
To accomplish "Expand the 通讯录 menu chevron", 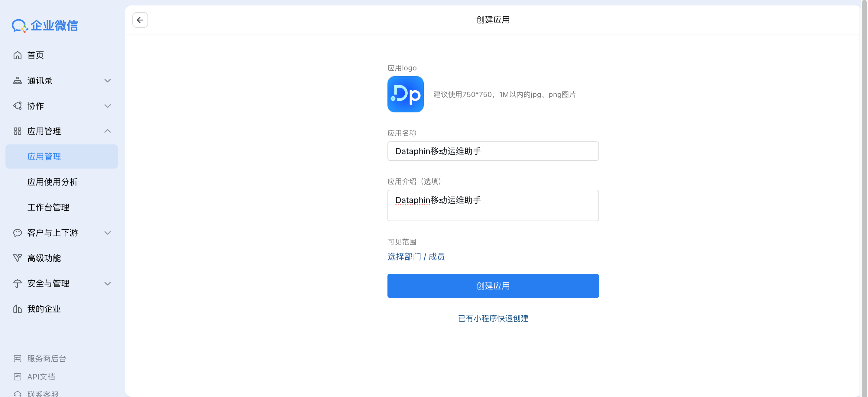I will (108, 81).
